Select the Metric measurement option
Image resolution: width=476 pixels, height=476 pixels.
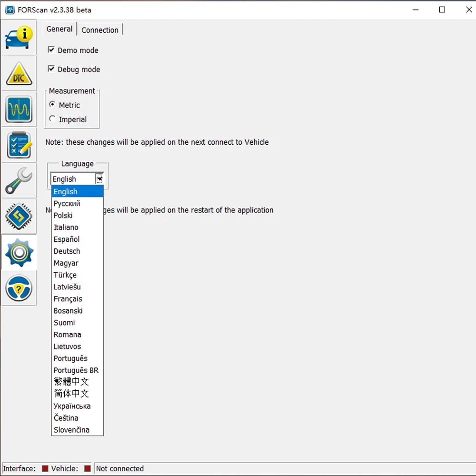(52, 104)
